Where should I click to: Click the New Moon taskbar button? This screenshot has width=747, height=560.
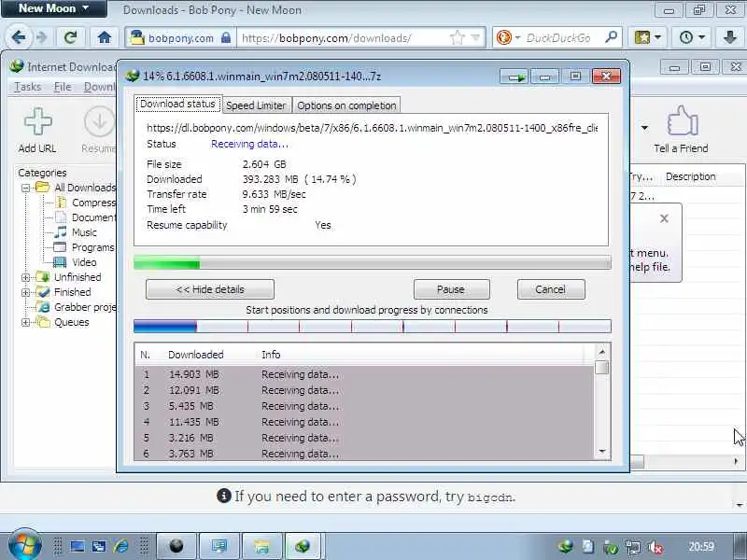pyautogui.click(x=176, y=546)
